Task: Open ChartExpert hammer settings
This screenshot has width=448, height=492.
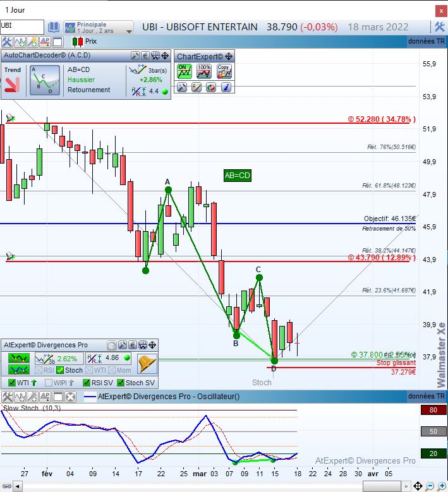Action: [182, 87]
